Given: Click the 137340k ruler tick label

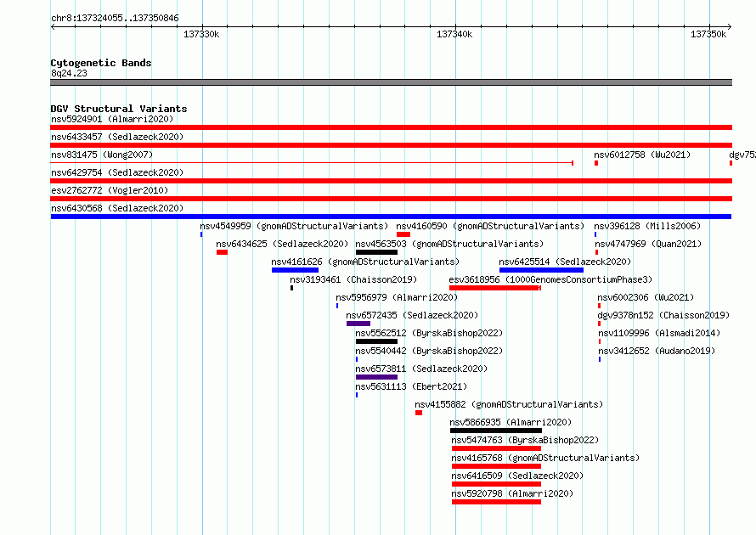Looking at the screenshot, I should [x=454, y=34].
